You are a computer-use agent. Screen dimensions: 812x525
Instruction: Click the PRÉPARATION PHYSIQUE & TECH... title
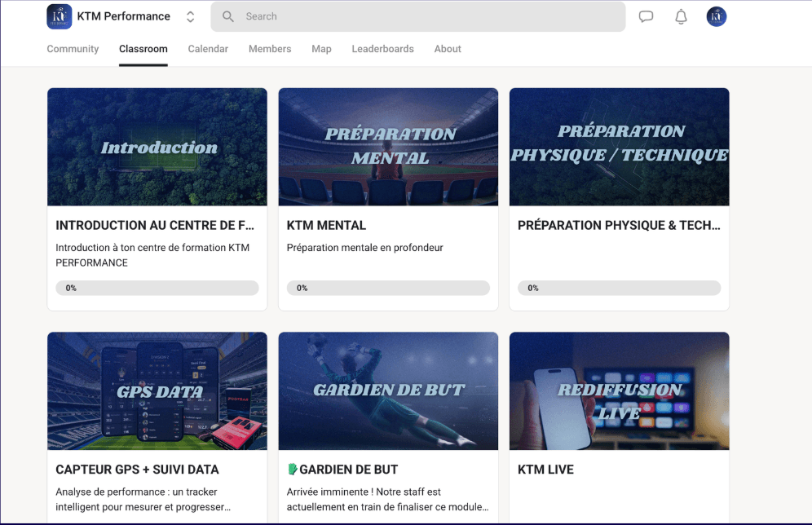619,225
